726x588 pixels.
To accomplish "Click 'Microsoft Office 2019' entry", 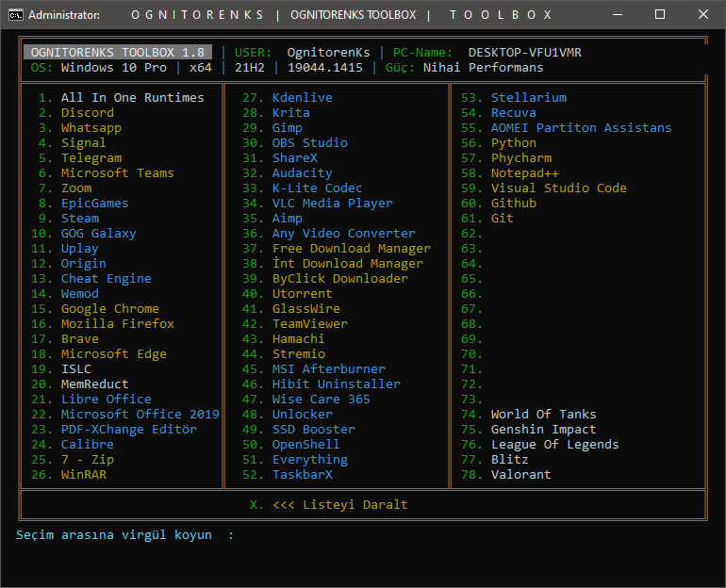I will coord(140,415).
